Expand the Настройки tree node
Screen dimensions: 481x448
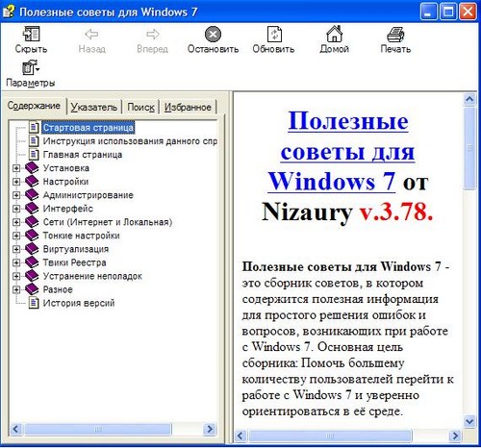tap(16, 182)
